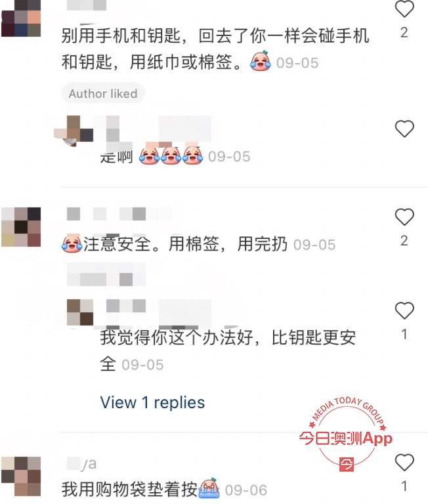This screenshot has width=428, height=504.
Task: Open avatar of 我觉得你这个办法好 replier
Action: pyautogui.click(x=80, y=312)
